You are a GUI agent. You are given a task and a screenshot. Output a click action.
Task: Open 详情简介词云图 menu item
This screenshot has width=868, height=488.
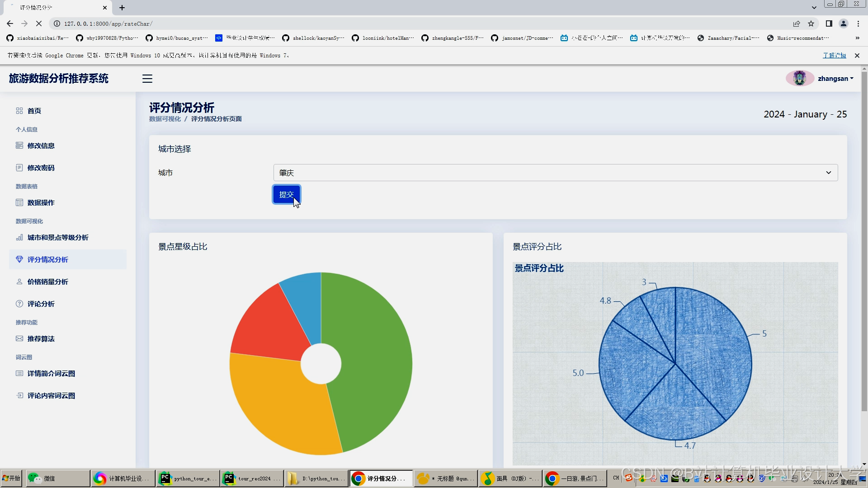51,373
